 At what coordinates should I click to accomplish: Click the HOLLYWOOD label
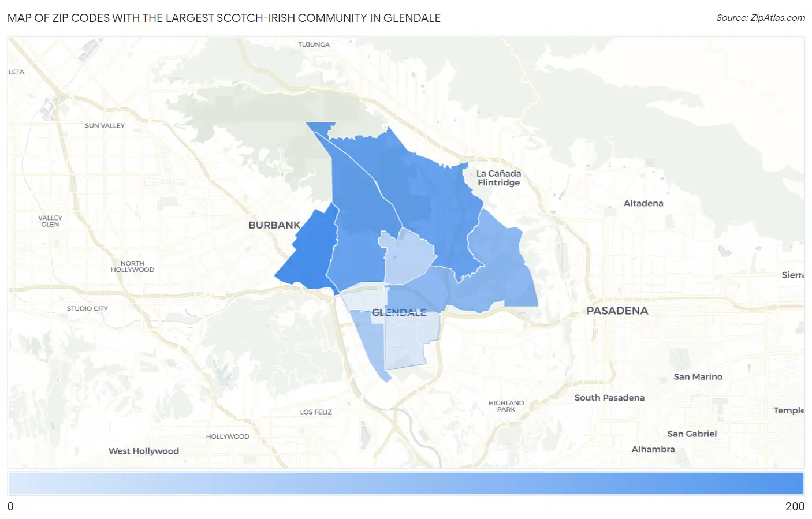[x=228, y=436]
